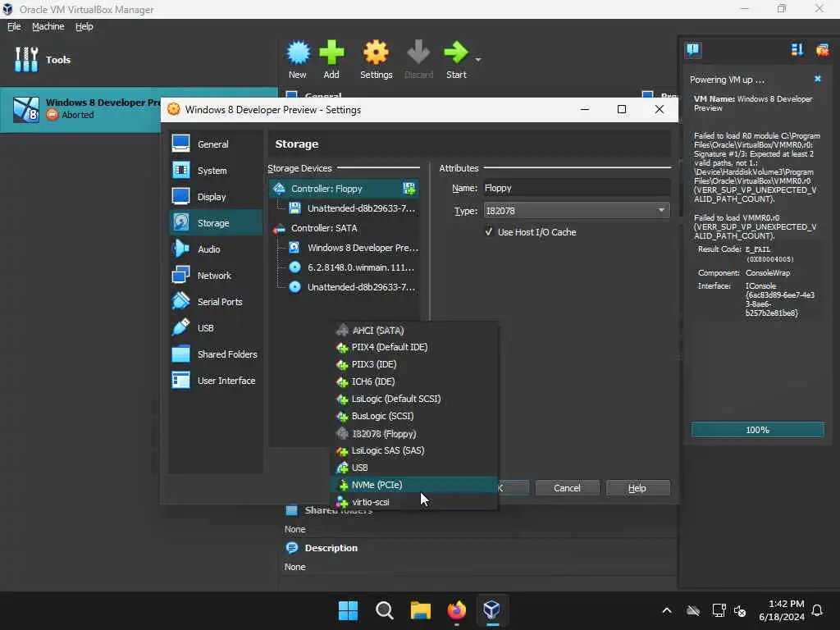Choose virtio-scsi controller option
Screen dimensions: 840x630
[x=414, y=502]
